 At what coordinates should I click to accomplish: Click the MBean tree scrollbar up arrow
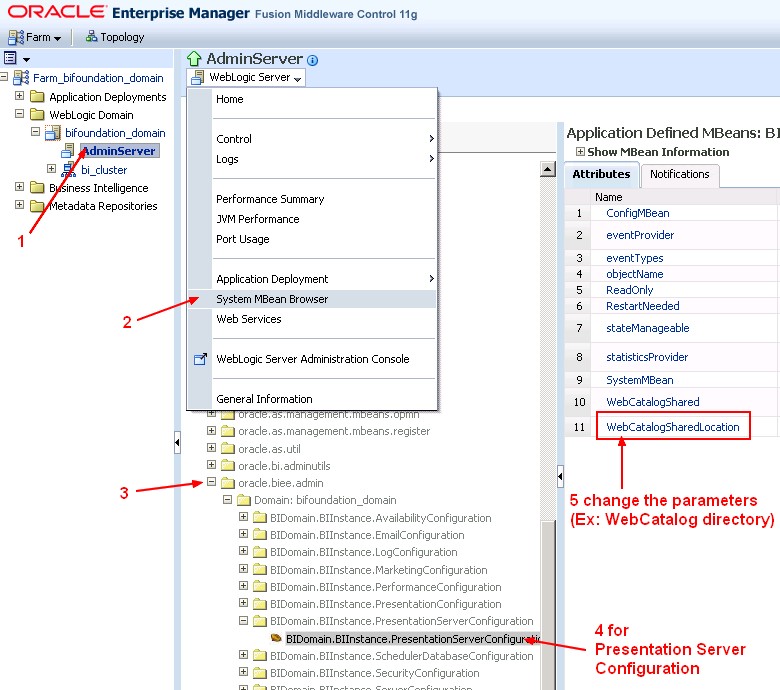pos(547,170)
